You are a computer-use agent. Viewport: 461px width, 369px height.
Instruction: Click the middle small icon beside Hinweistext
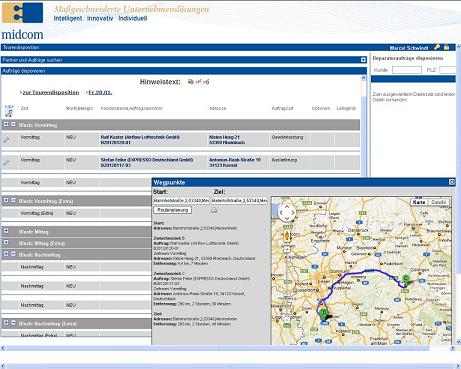[199, 82]
